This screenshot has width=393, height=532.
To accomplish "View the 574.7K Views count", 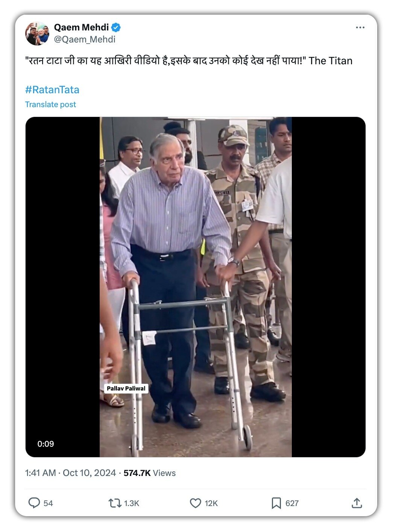I will click(150, 473).
